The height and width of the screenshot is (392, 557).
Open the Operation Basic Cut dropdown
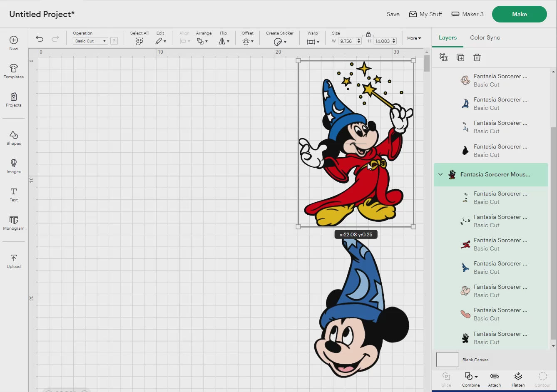pos(90,41)
